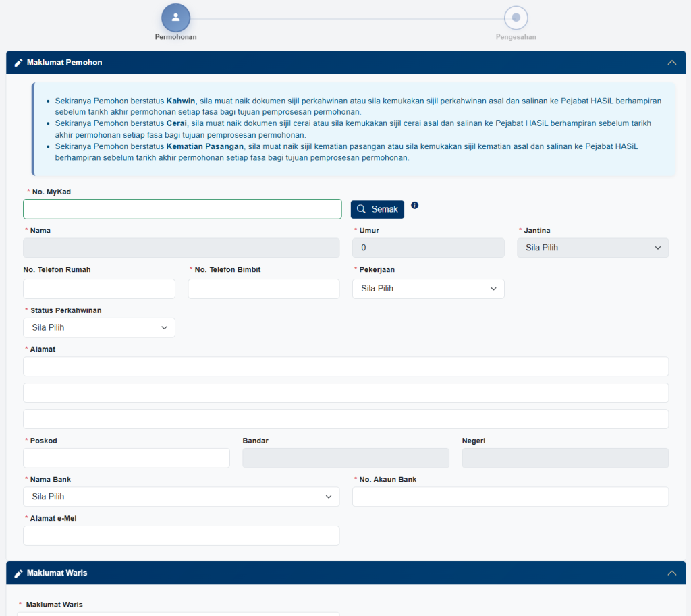Expand the Nama Bank dropdown

pos(181,497)
